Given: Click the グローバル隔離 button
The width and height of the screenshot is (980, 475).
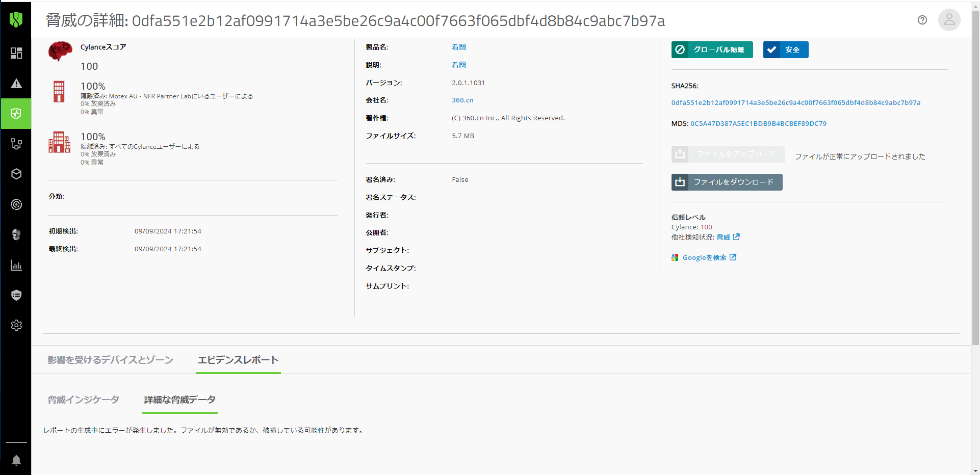Looking at the screenshot, I should (x=712, y=50).
